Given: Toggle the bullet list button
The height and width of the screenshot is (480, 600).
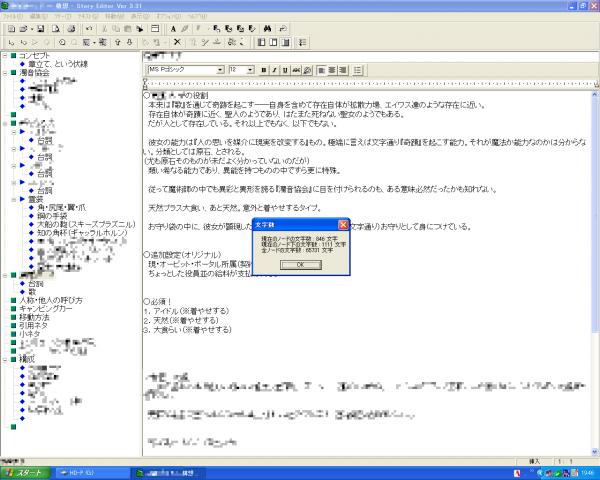Looking at the screenshot, I should coord(357,70).
